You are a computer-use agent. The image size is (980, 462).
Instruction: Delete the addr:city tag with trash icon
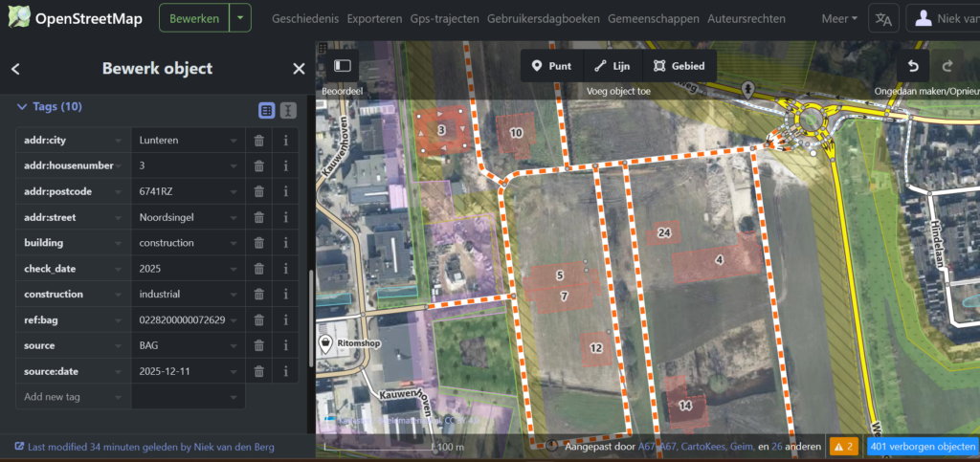click(258, 141)
